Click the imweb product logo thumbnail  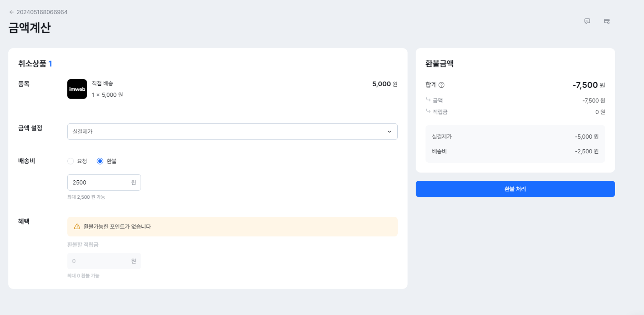77,89
